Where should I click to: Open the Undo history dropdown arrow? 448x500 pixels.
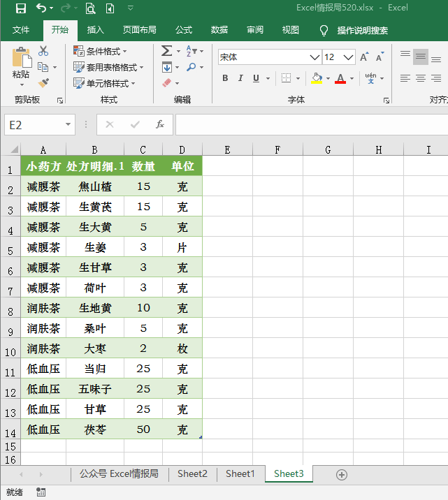pyautogui.click(x=52, y=8)
